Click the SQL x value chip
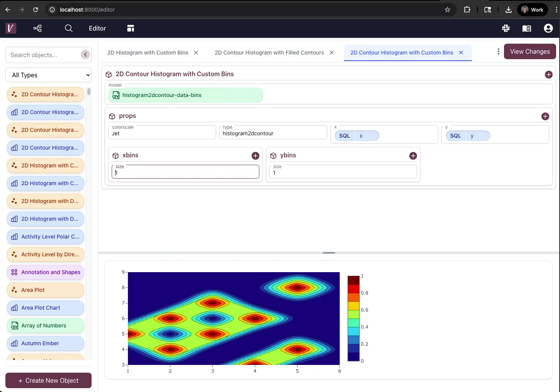The width and height of the screenshot is (560, 392). point(357,136)
